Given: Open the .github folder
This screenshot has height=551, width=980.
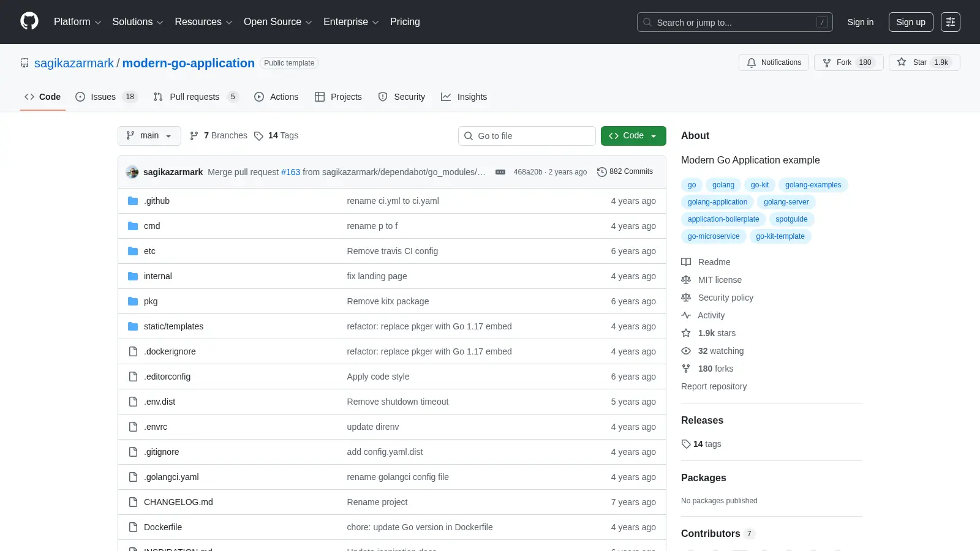Looking at the screenshot, I should [157, 201].
